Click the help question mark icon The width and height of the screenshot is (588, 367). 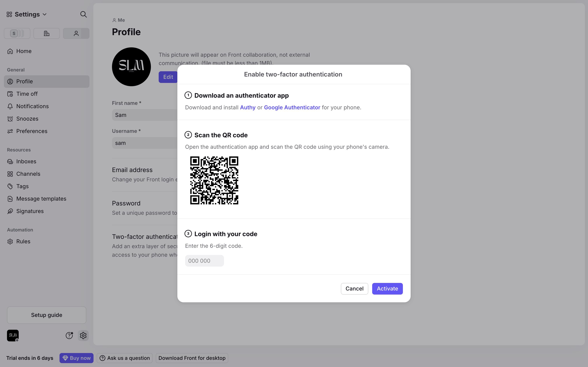point(69,336)
